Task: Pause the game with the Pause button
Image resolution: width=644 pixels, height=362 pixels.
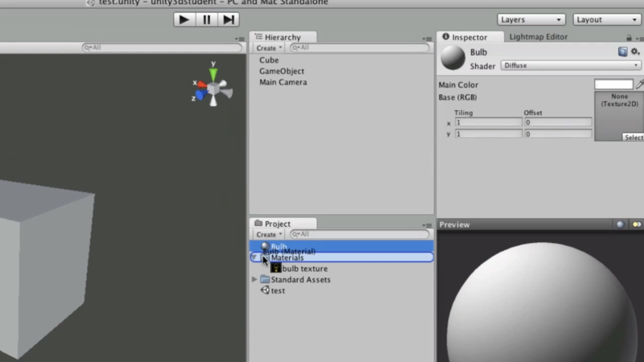Action: [x=207, y=19]
